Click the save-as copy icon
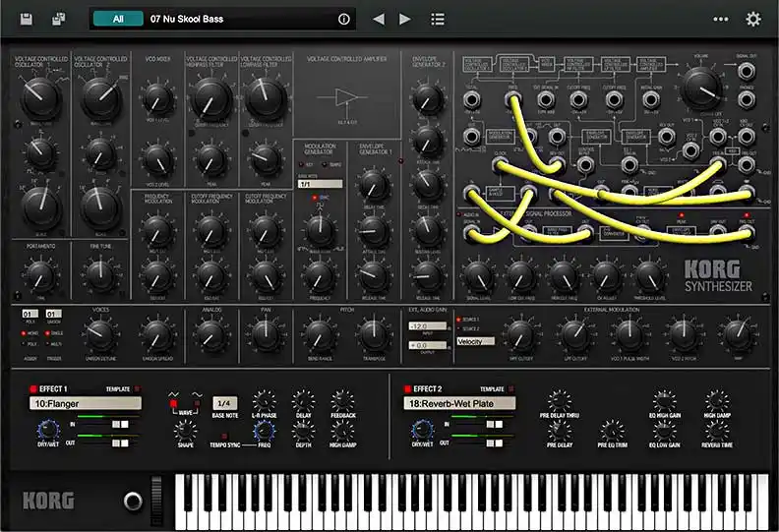The image size is (779, 532). [x=59, y=19]
